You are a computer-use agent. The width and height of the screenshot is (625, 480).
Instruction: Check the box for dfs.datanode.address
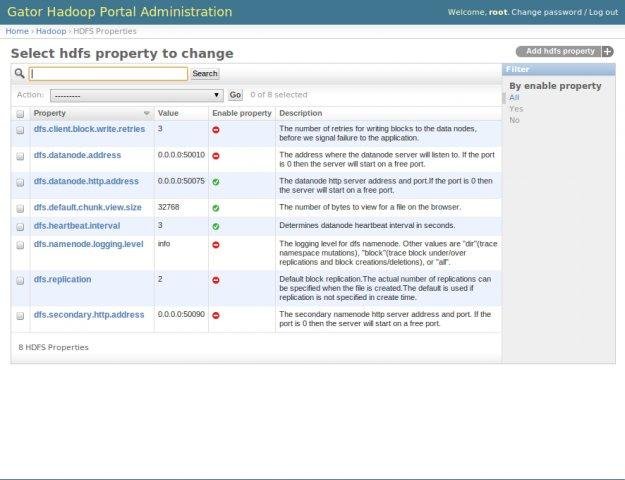(x=20, y=156)
